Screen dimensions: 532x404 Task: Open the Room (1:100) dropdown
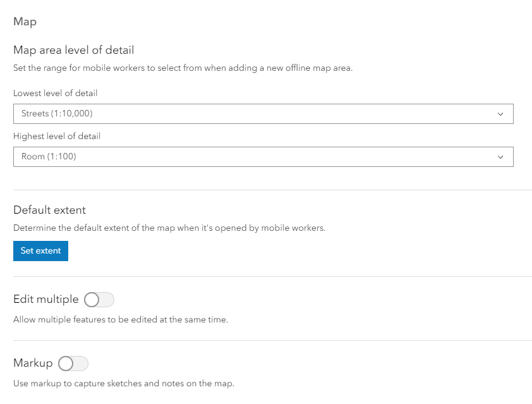(x=263, y=157)
